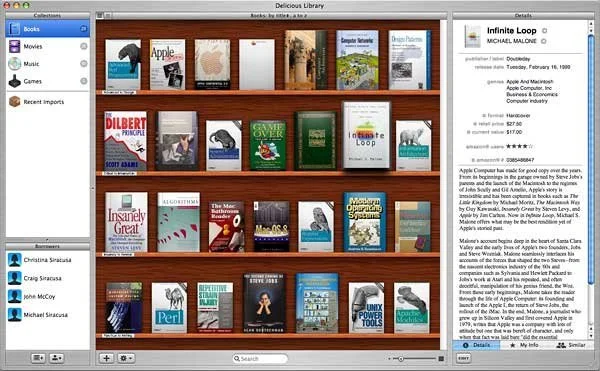The image size is (600, 371).
Task: Select the Mac OS 8 book
Action: click(272, 226)
